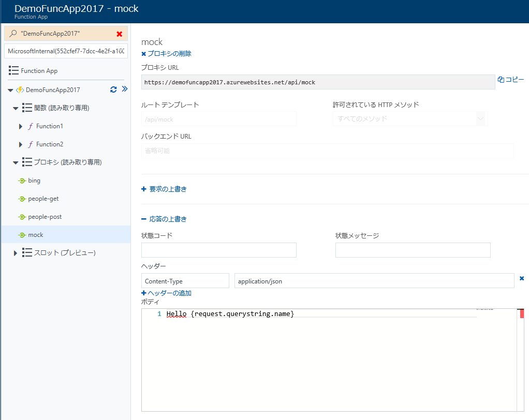Collapse the 関数 (読み取り専用) node
The height and width of the screenshot is (420, 529).
pos(16,108)
